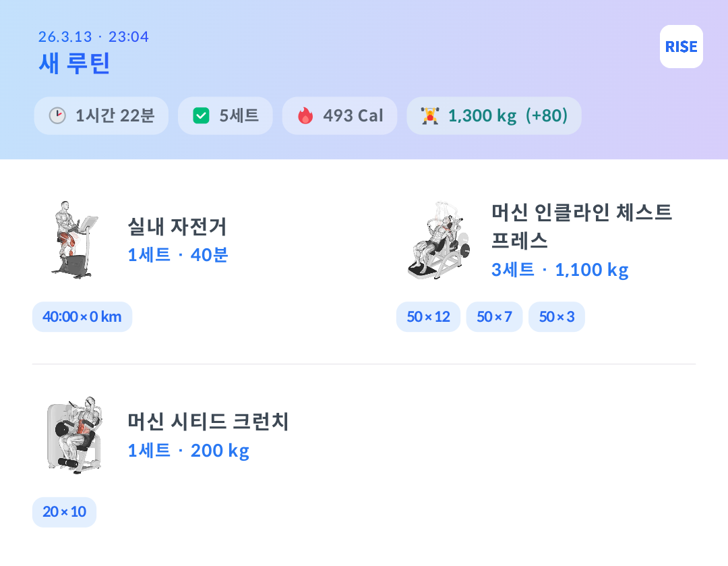Click the 새 루틴 routine title
The width and height of the screenshot is (728, 566).
coord(74,64)
